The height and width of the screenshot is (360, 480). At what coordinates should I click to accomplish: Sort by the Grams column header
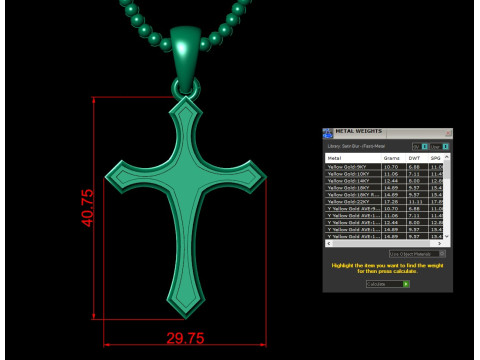[393, 158]
